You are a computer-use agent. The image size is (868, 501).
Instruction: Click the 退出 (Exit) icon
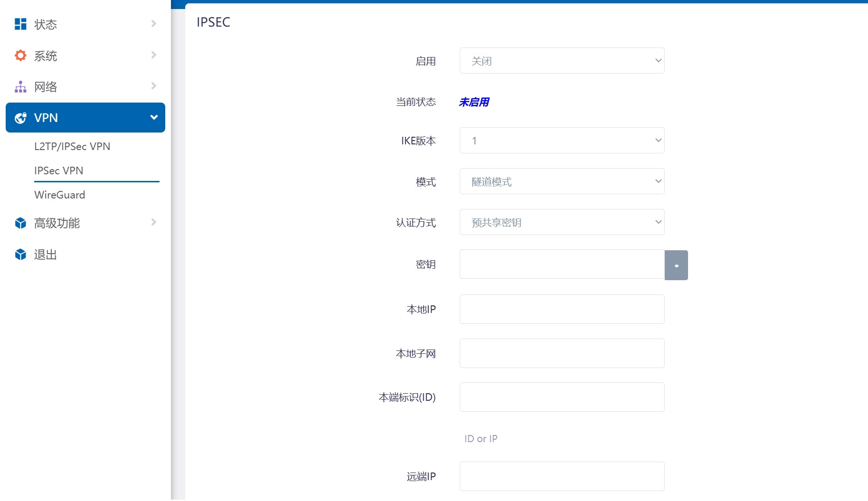coord(19,255)
